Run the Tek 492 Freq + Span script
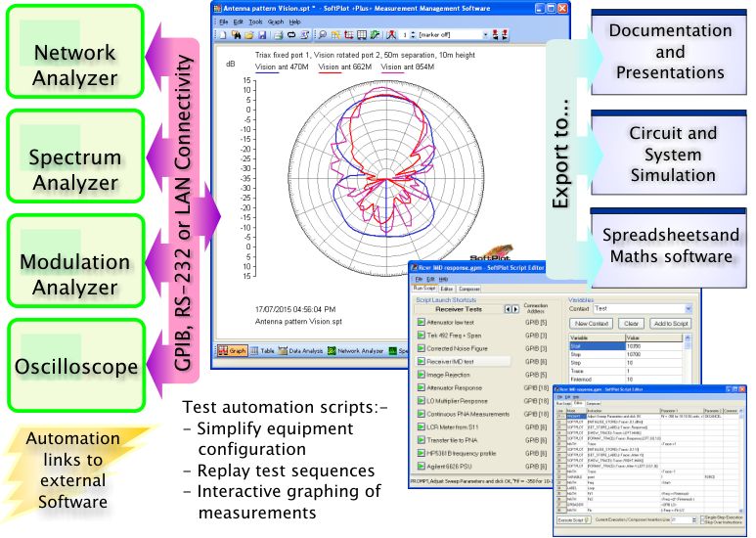The height and width of the screenshot is (538, 756). (x=421, y=336)
